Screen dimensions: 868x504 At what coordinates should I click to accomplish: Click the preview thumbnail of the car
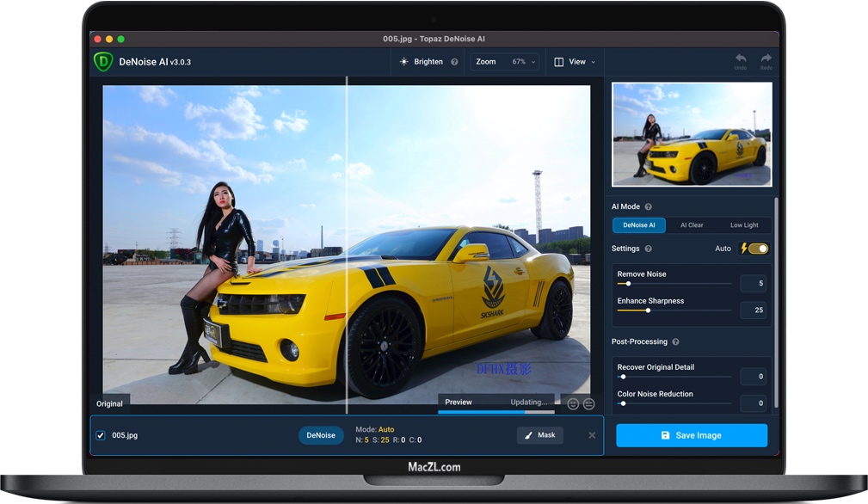pos(692,134)
